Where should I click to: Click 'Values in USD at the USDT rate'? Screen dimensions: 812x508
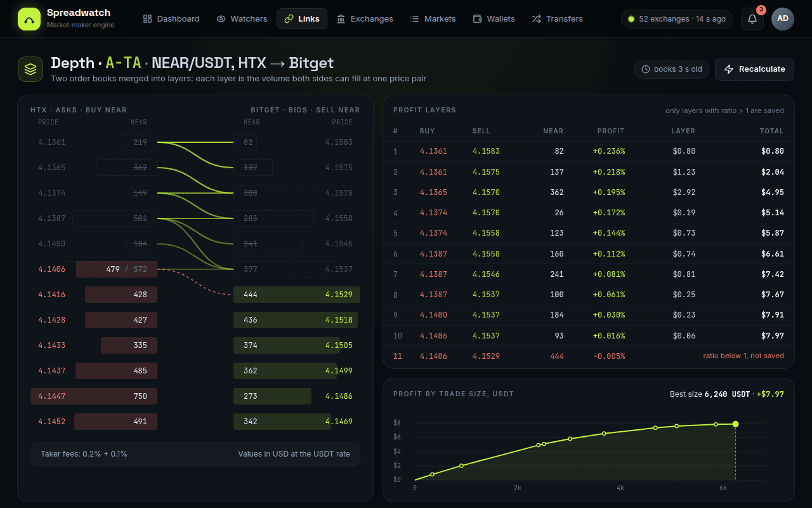294,454
